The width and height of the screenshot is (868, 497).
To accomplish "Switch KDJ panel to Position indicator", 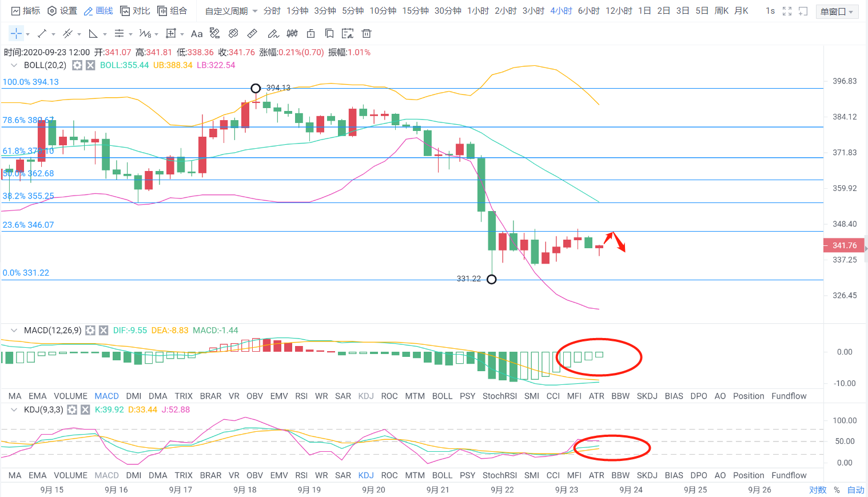I will pyautogui.click(x=748, y=476).
